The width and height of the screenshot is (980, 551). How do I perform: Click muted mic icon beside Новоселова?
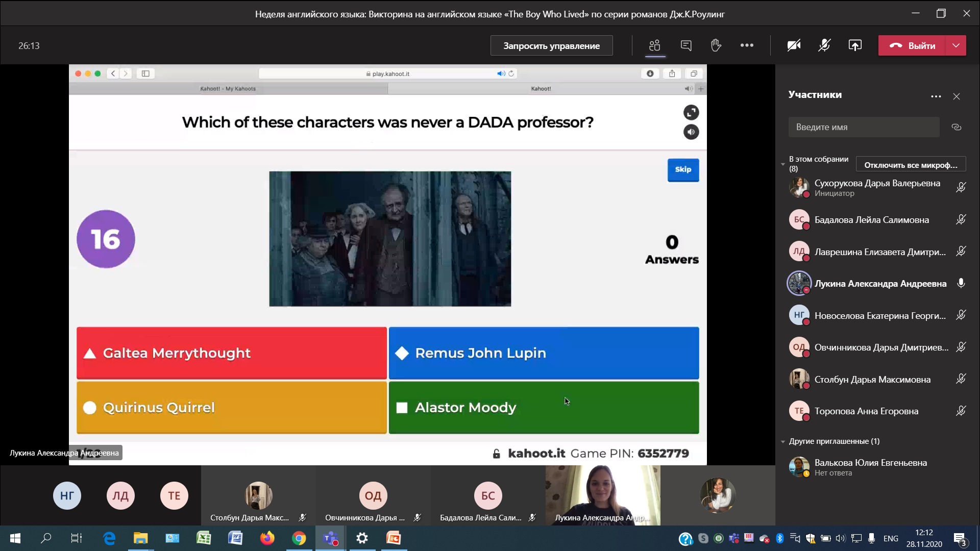click(x=961, y=315)
